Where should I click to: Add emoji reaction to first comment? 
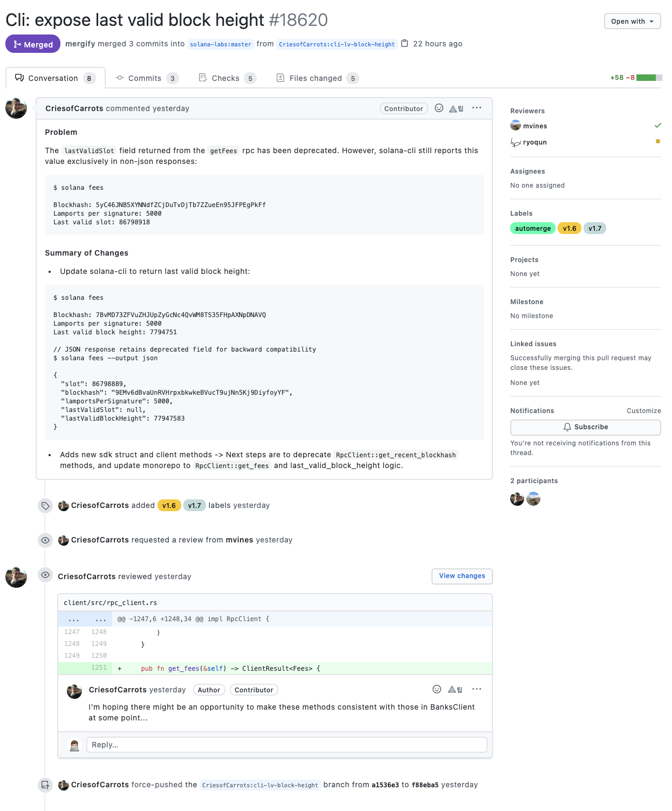click(439, 108)
